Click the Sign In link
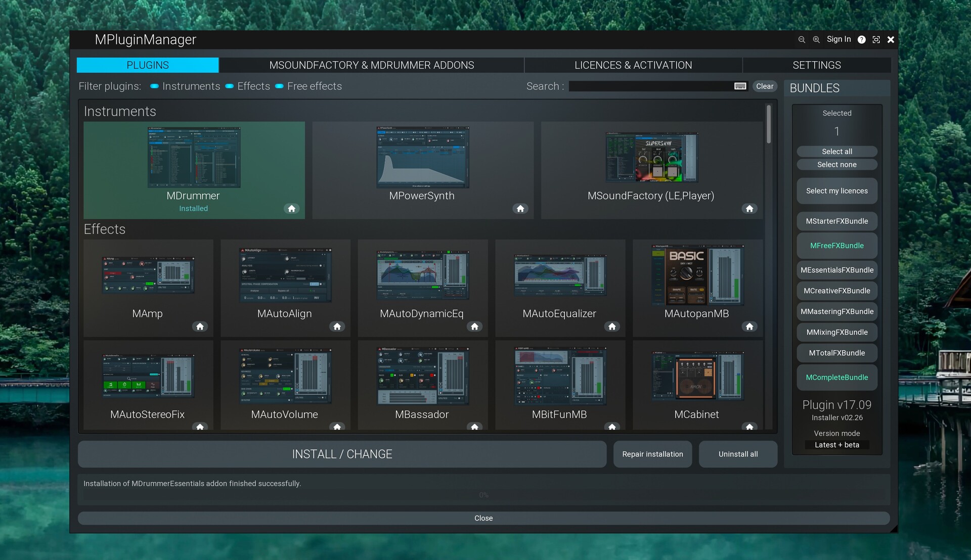 838,39
